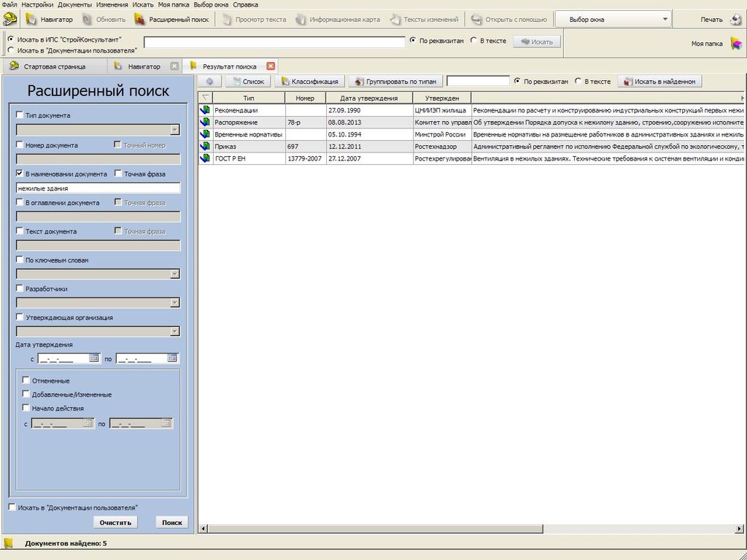
Task: Enable the Разработчики checkbox
Action: tap(20, 288)
